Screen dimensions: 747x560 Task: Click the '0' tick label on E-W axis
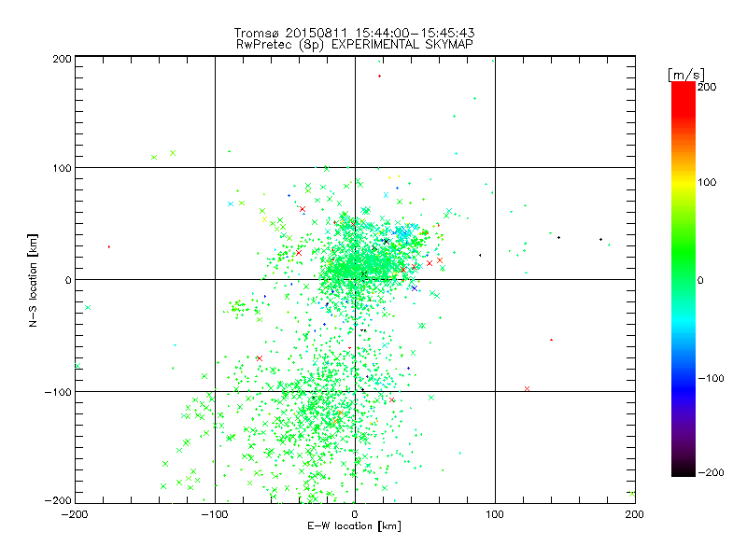pos(355,514)
